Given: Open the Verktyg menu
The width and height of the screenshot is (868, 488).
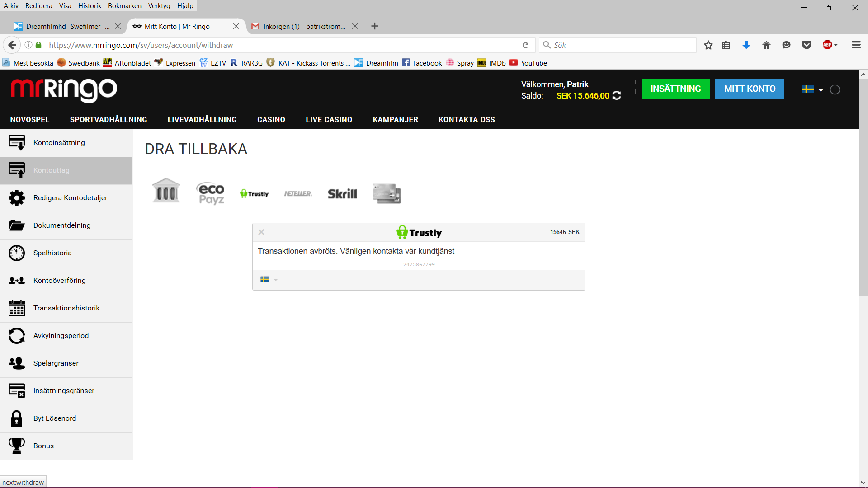Looking at the screenshot, I should pyautogui.click(x=159, y=6).
